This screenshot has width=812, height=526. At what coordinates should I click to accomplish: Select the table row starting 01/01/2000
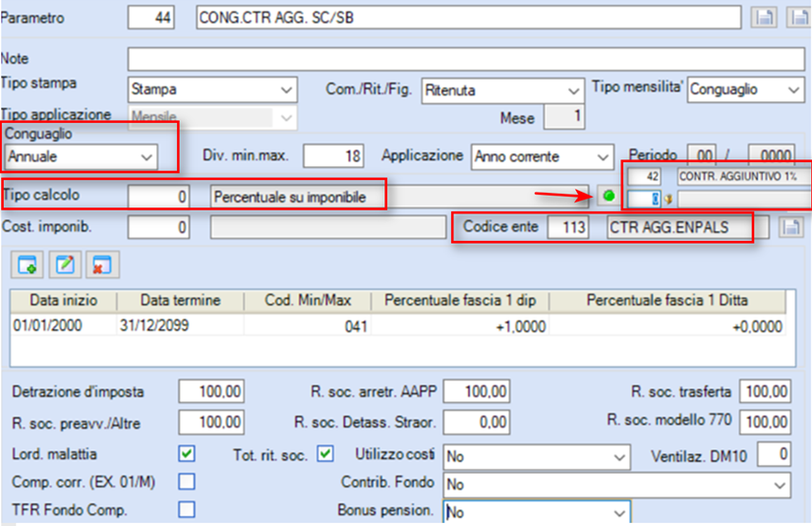(x=398, y=325)
